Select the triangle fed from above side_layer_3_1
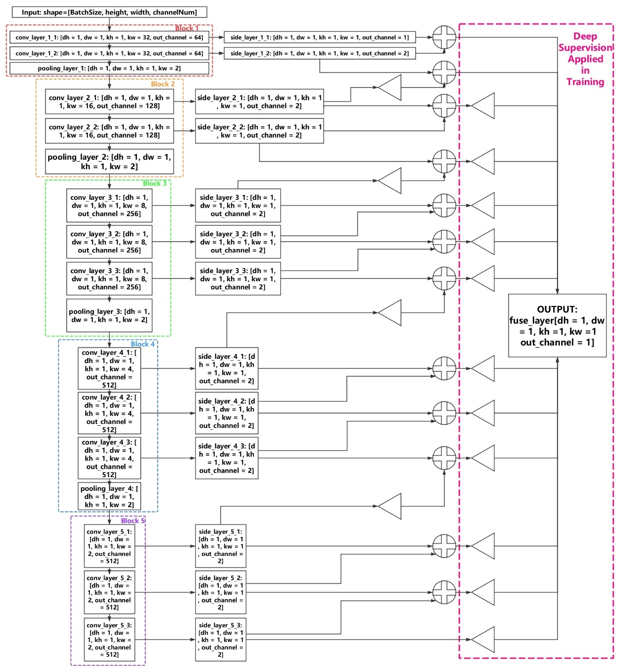 click(x=391, y=181)
